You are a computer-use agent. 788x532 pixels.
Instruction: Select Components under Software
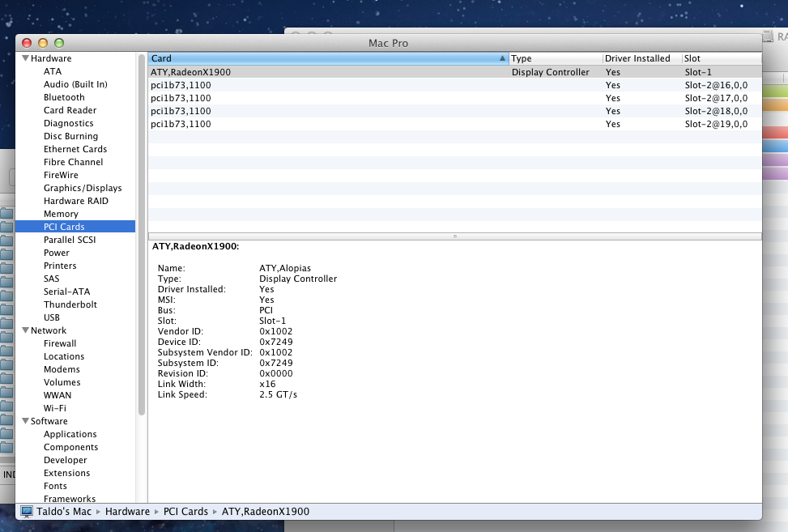pos(70,447)
